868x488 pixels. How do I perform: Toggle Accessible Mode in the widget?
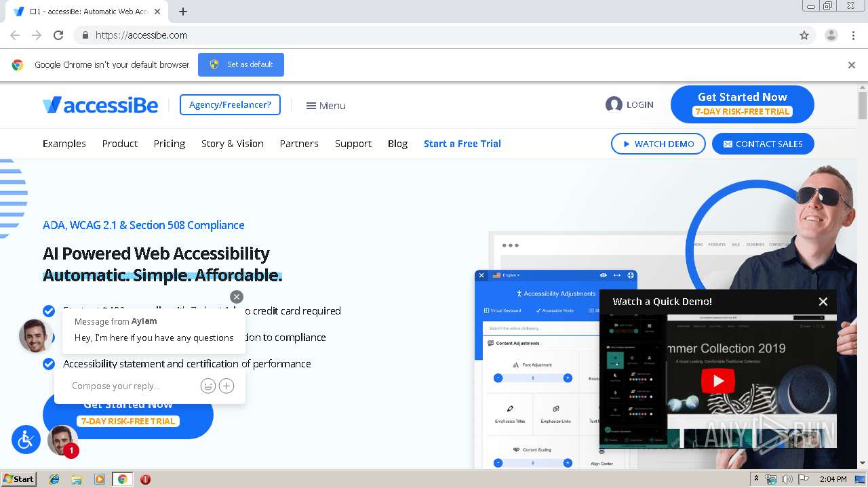[555, 310]
